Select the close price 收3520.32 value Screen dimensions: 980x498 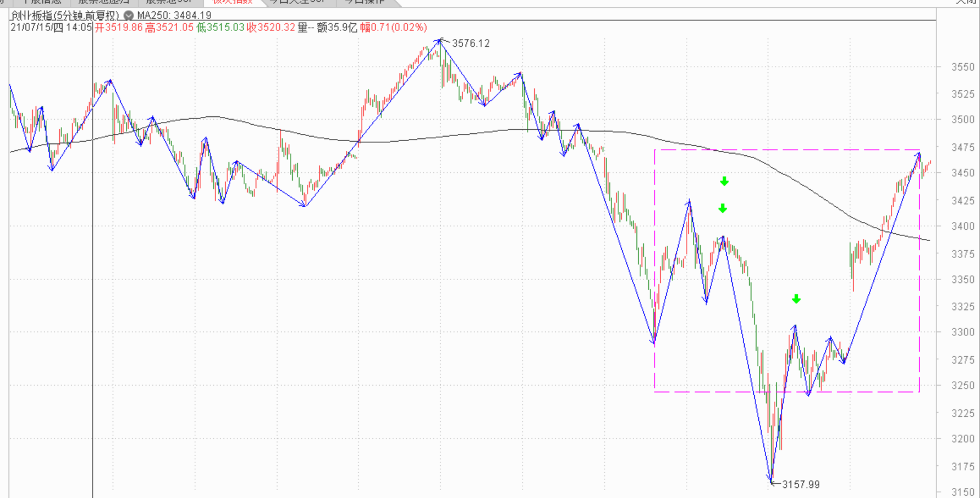coord(271,27)
